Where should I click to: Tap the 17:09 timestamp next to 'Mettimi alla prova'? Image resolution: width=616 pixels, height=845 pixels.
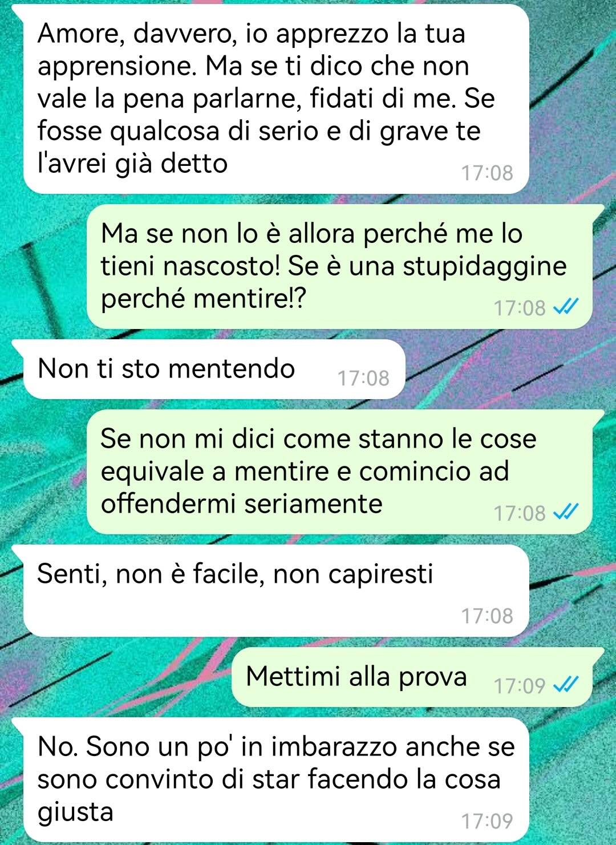pyautogui.click(x=520, y=685)
